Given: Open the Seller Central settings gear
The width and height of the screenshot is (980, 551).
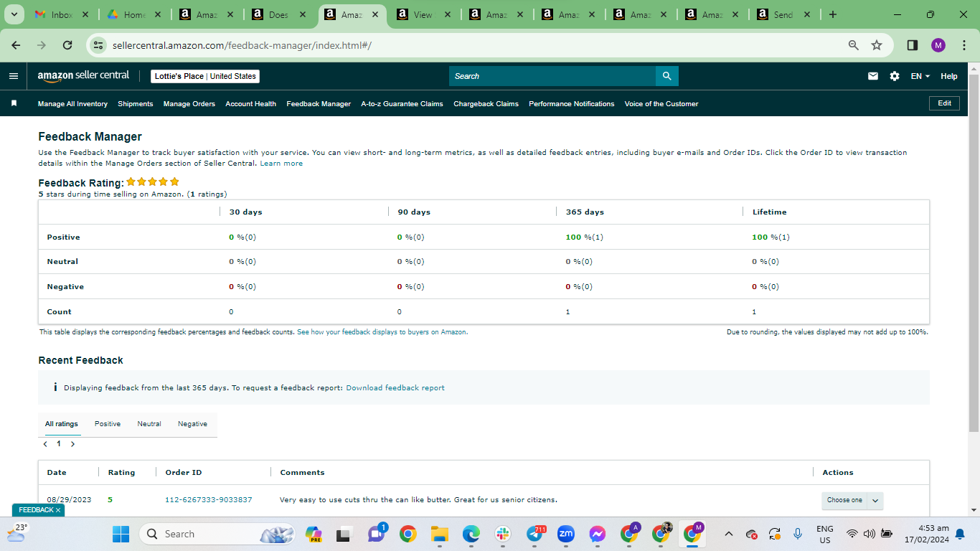Looking at the screenshot, I should click(895, 76).
